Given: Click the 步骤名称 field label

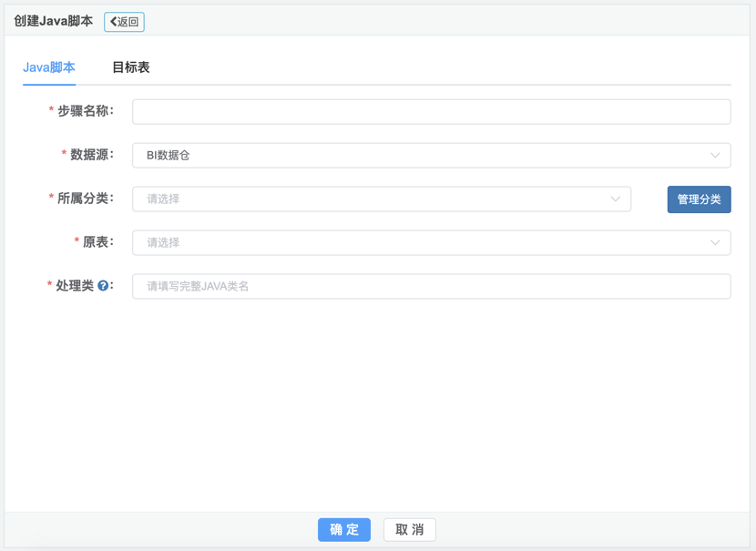Looking at the screenshot, I should 85,111.
